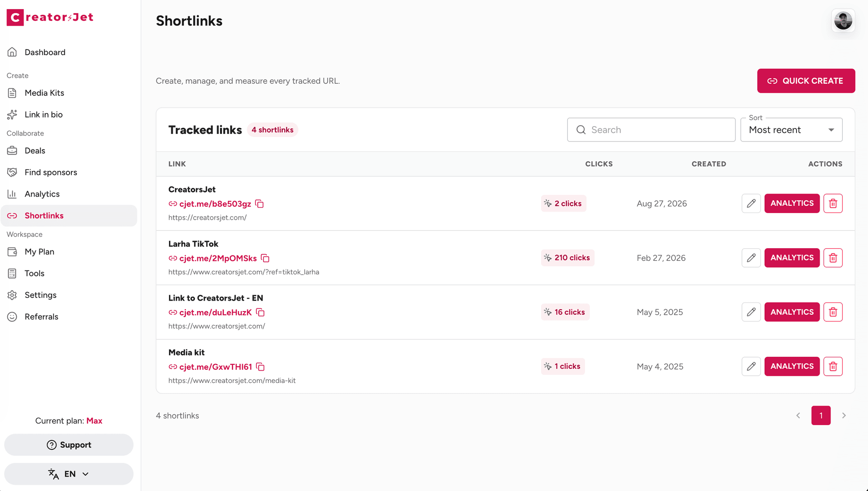868x491 pixels.
Task: Open cjet.me/duLeHuzK link
Action: click(215, 312)
